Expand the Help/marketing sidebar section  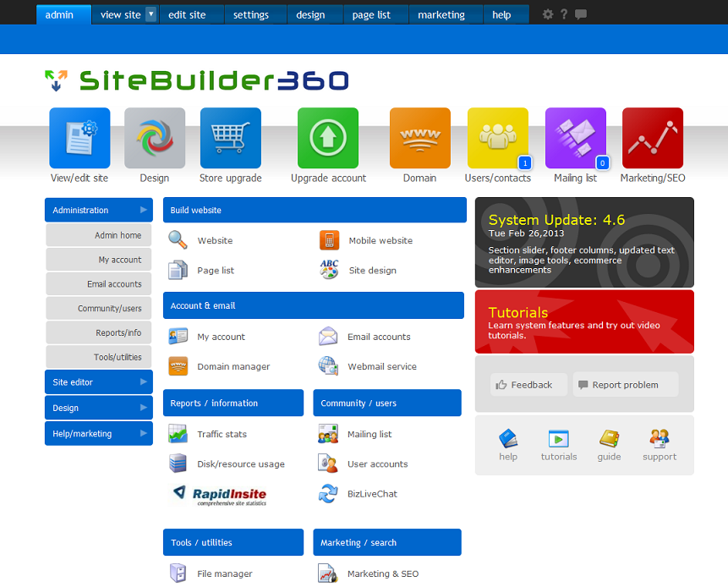coord(98,434)
